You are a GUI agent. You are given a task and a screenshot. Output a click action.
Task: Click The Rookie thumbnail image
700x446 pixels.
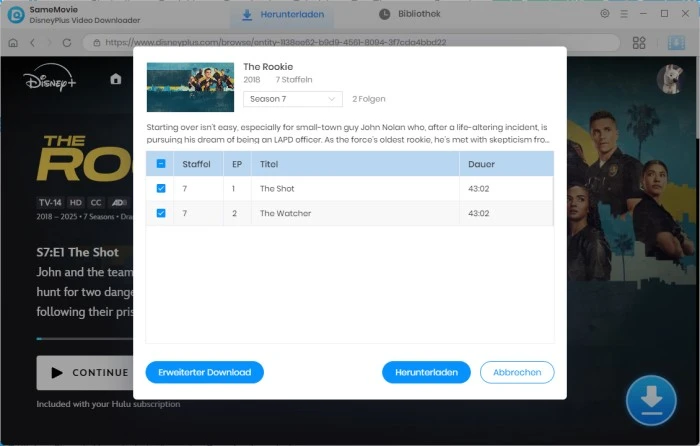pos(190,87)
